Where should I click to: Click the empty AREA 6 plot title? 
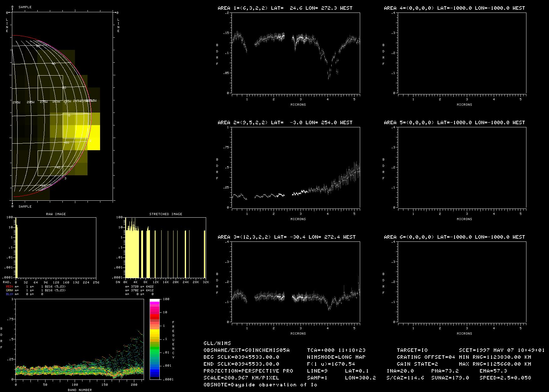[x=454, y=237]
